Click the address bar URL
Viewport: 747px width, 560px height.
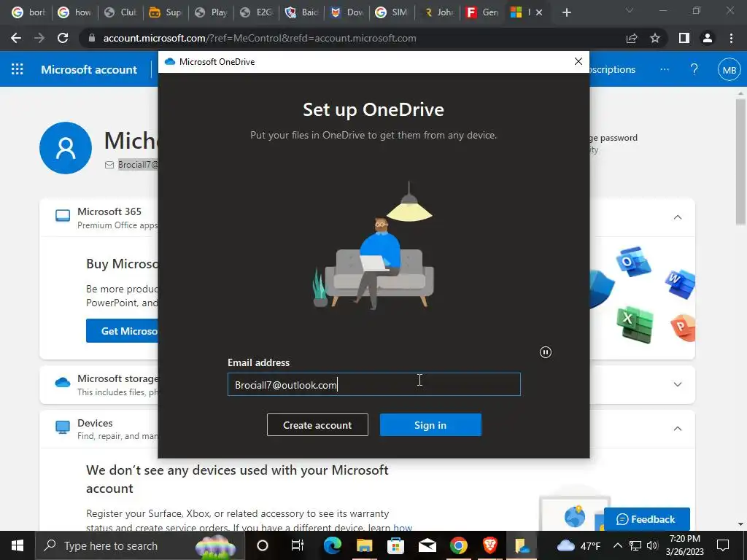click(260, 38)
